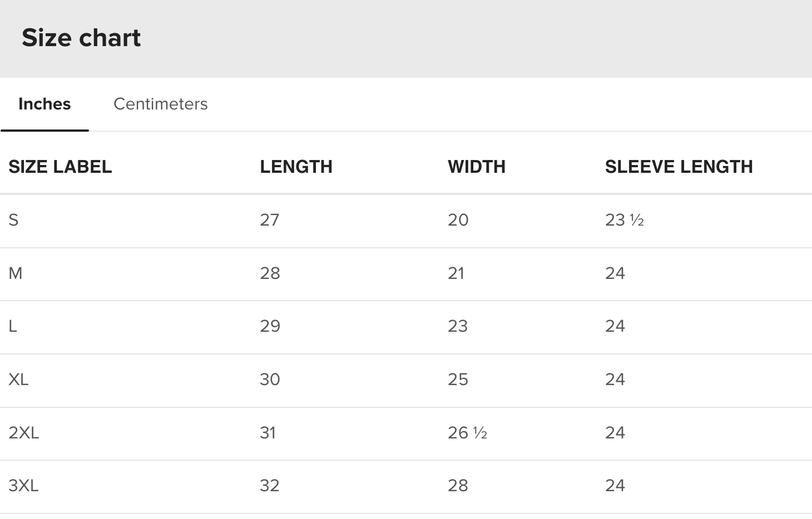Click width value 21 in M row
Screen dimensions: 812x519
[456, 273]
